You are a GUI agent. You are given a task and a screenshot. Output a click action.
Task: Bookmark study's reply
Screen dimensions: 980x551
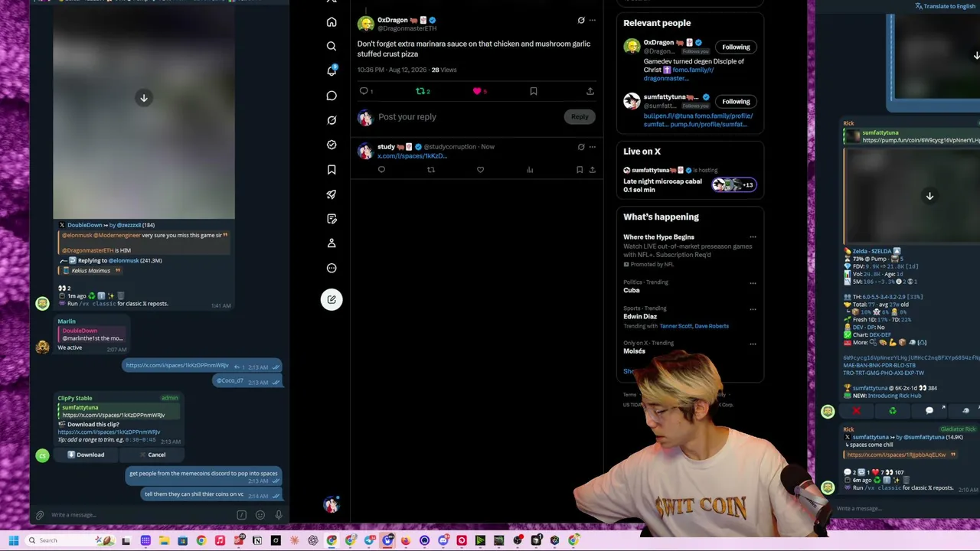click(580, 170)
